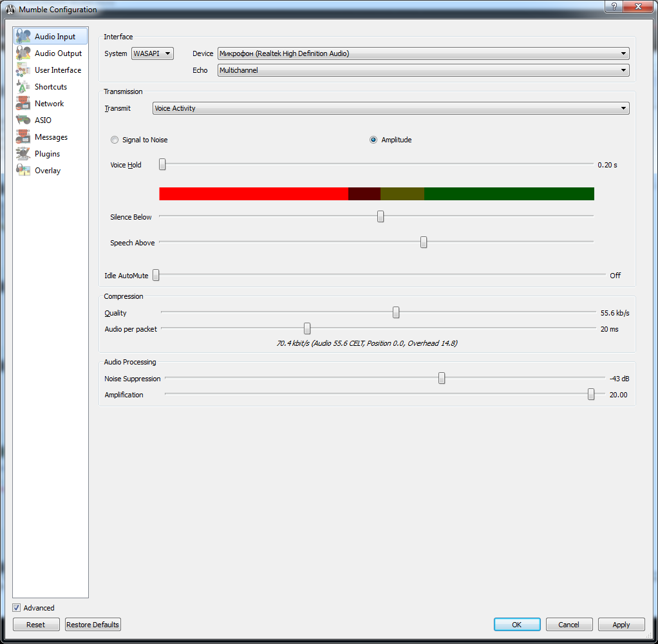Click the 0.20 s voice hold value
Image resolution: width=658 pixels, height=644 pixels.
click(607, 165)
